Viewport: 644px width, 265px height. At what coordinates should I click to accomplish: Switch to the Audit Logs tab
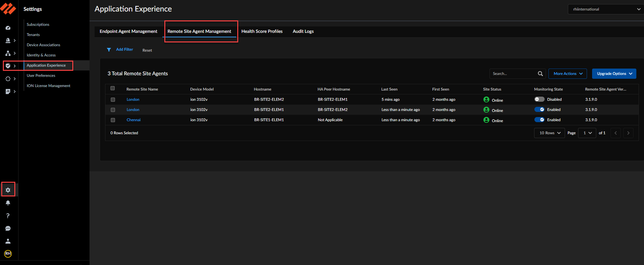(x=303, y=31)
